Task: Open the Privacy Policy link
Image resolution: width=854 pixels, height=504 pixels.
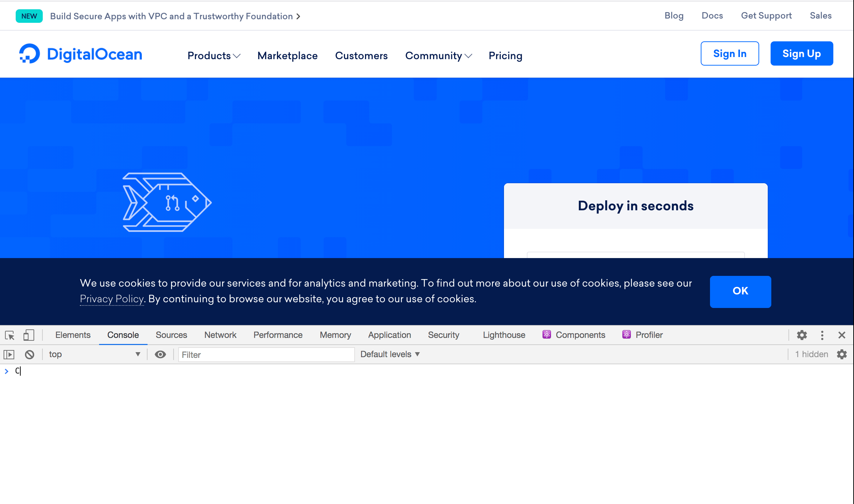Action: [112, 299]
